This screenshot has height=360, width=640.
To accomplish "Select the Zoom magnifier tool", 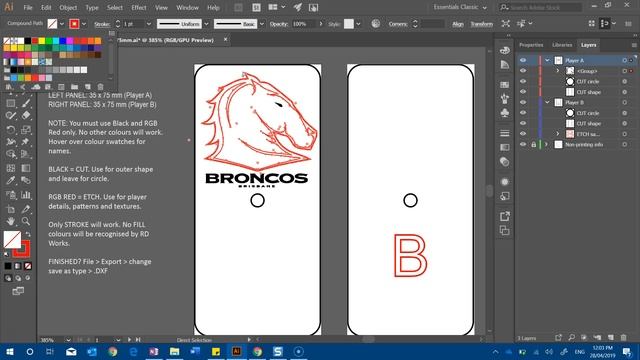I will click(26, 221).
